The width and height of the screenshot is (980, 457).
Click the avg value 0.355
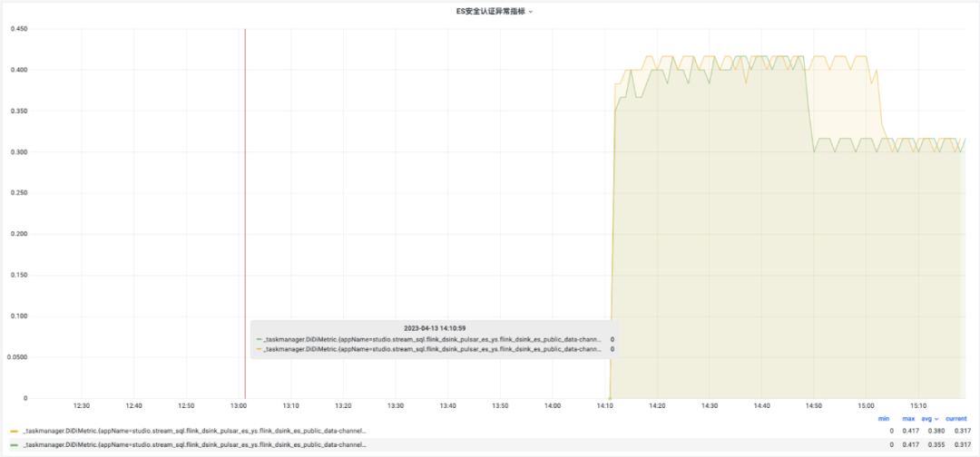(x=936, y=445)
